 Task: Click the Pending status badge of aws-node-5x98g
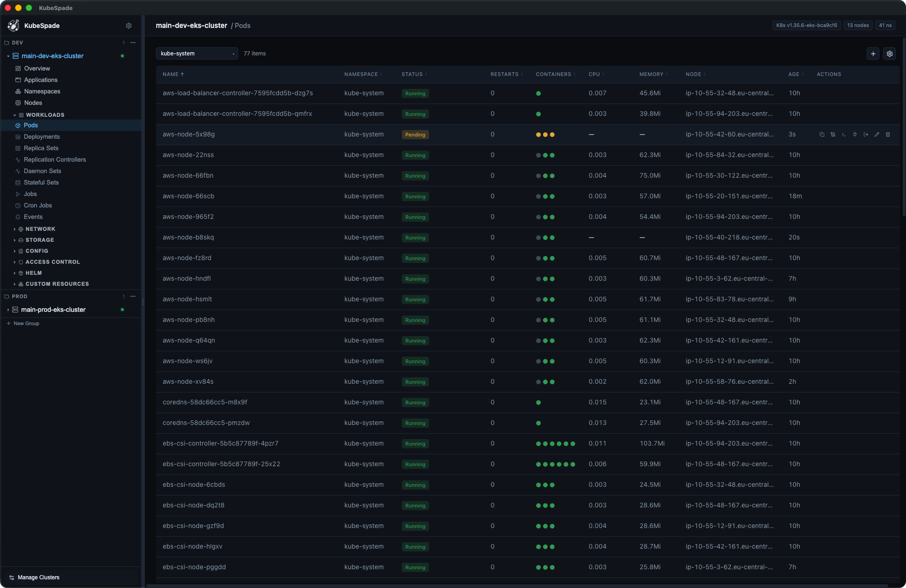(x=415, y=135)
